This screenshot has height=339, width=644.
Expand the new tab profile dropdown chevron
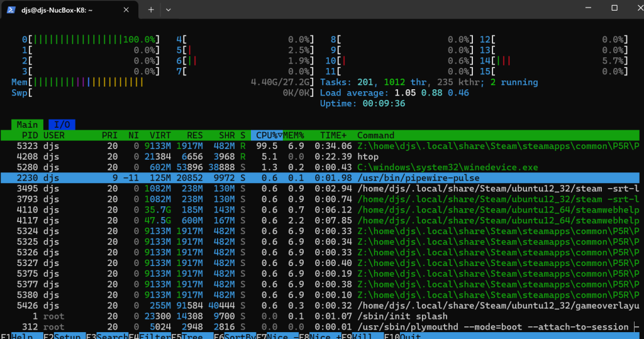pyautogui.click(x=169, y=9)
